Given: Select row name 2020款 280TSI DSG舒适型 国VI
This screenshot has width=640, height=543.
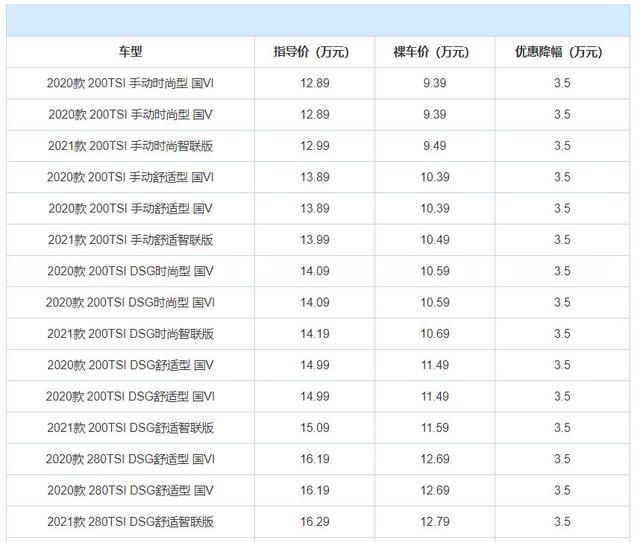Looking at the screenshot, I should (130, 459).
